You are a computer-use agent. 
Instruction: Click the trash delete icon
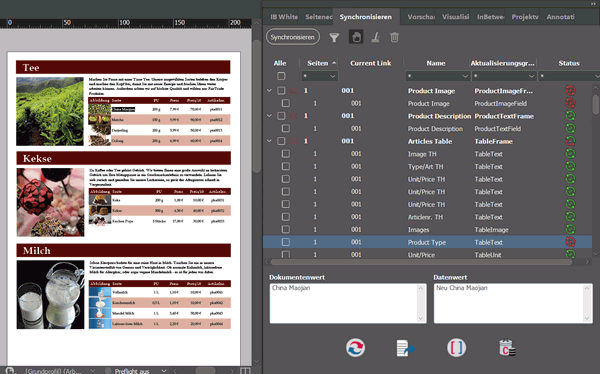394,37
